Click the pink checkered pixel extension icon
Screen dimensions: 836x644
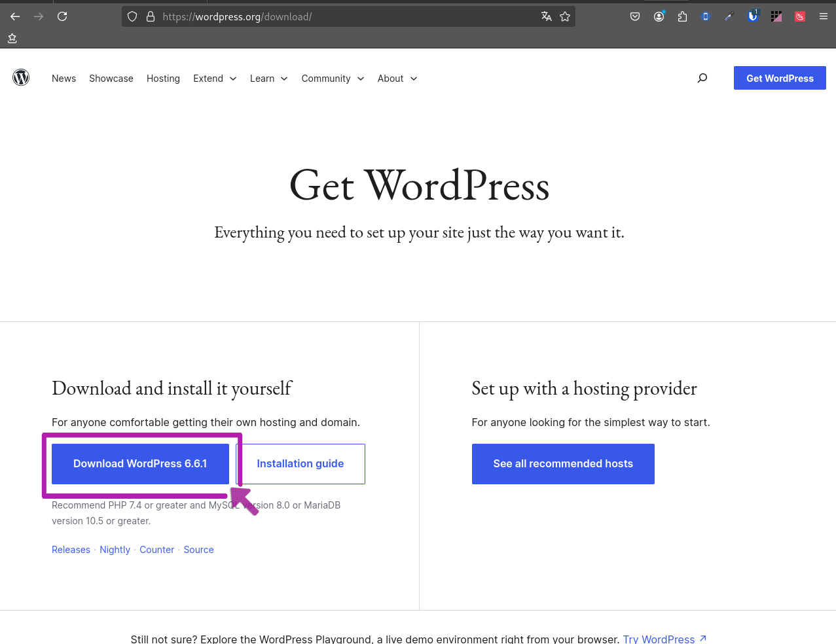point(776,16)
